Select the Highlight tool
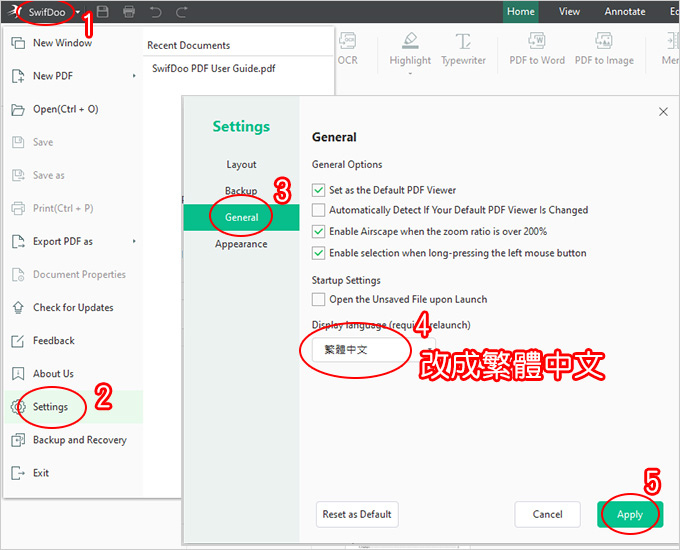680x550 pixels. (x=410, y=49)
